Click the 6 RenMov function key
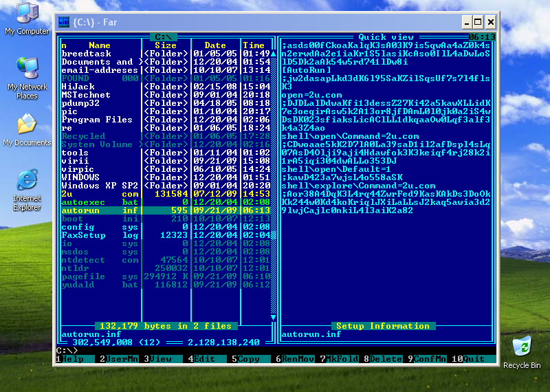550x392 pixels. 295,359
